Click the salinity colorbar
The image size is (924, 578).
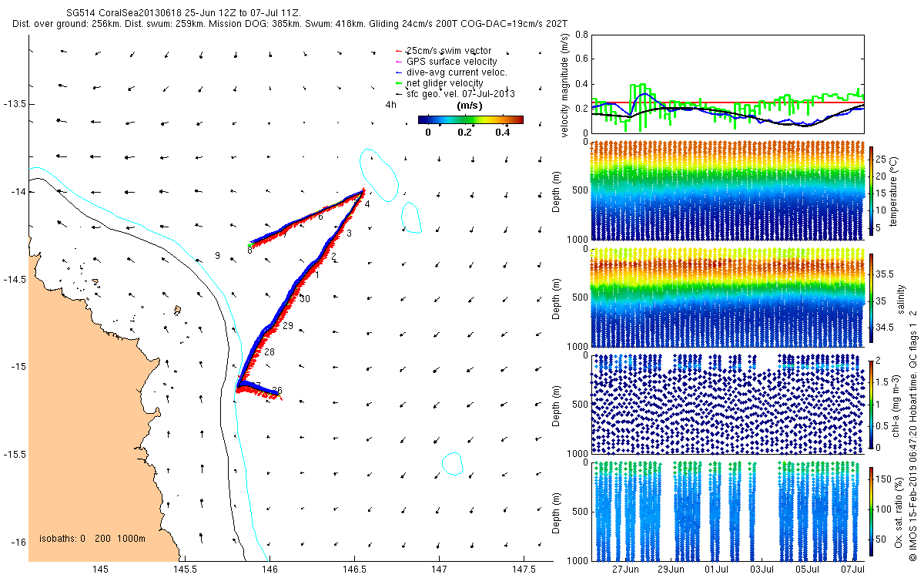pyautogui.click(x=872, y=297)
